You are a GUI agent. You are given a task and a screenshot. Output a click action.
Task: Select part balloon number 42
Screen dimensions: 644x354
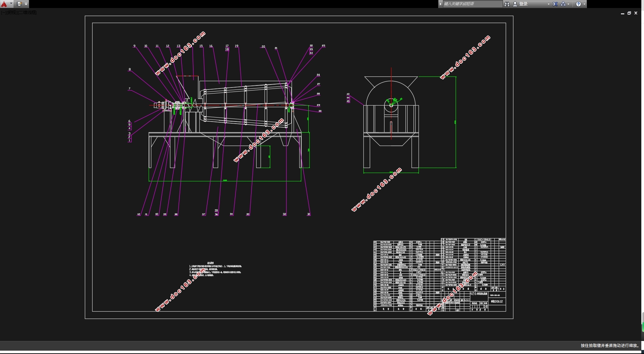(x=139, y=214)
